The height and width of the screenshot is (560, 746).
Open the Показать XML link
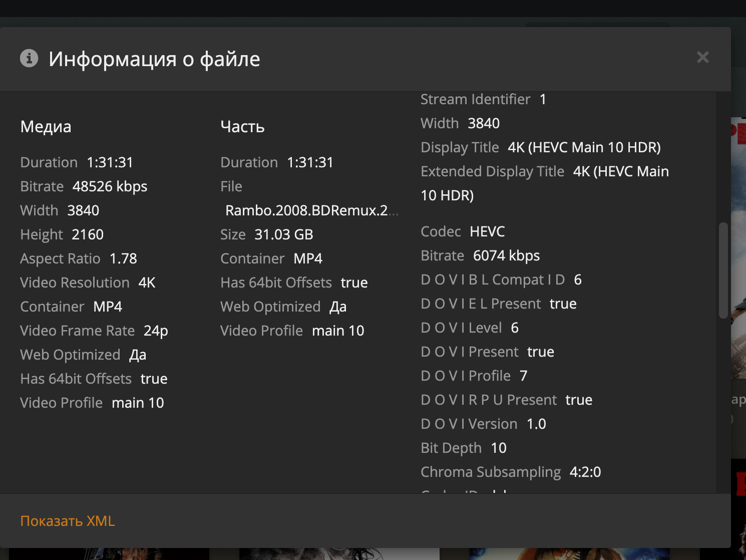(68, 521)
